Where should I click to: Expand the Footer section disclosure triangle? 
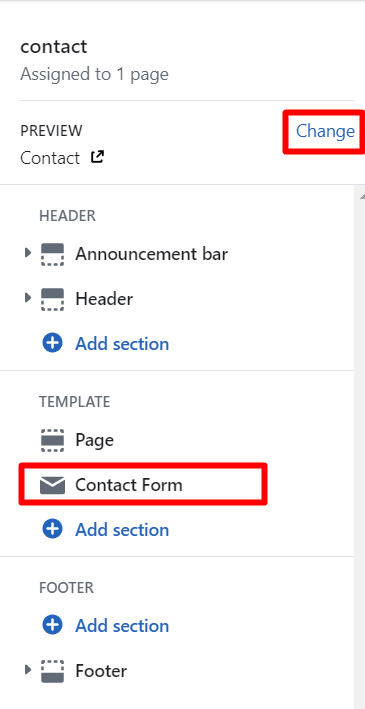pos(28,669)
